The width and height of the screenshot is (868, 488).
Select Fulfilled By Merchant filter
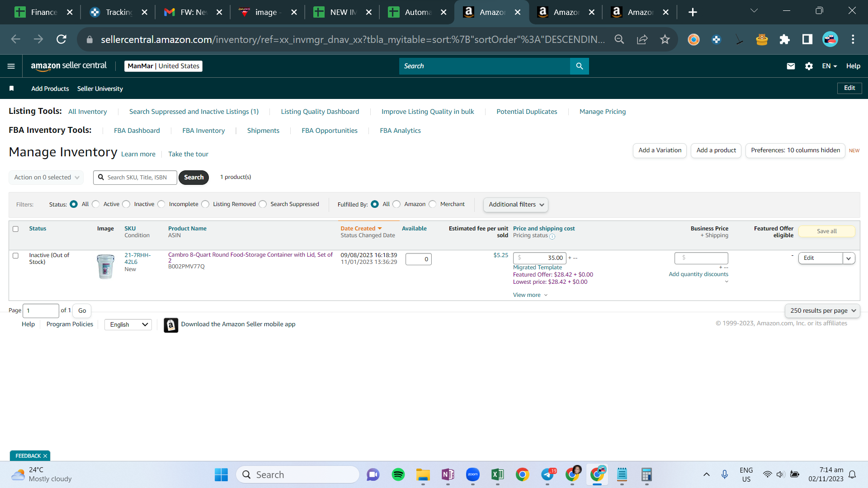coord(433,204)
